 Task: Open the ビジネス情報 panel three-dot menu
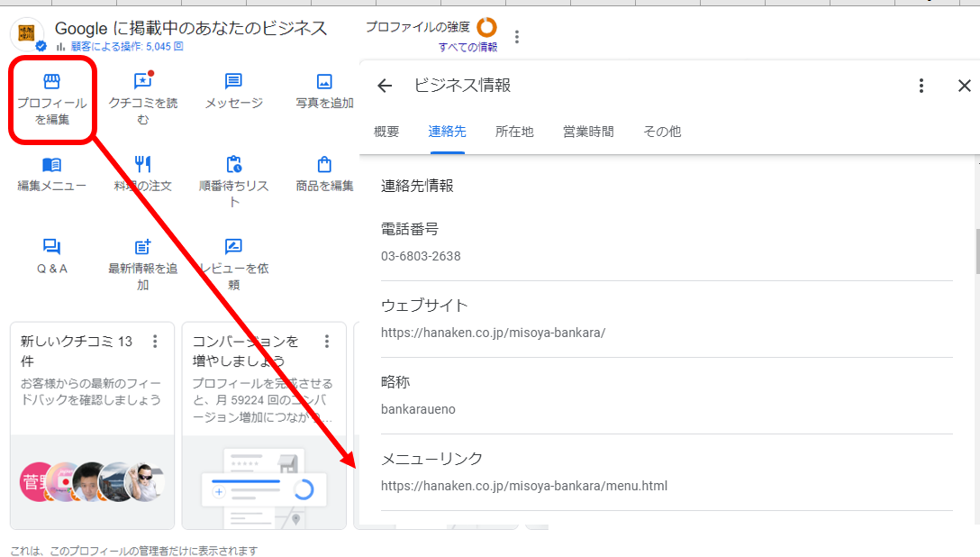(x=921, y=86)
